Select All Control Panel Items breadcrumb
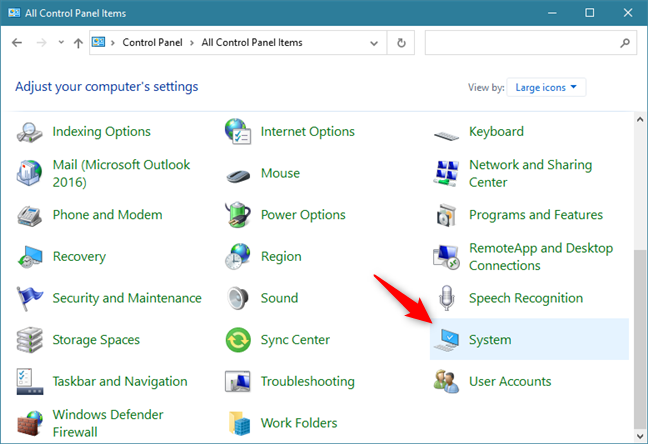This screenshot has width=648, height=444. pyautogui.click(x=252, y=43)
